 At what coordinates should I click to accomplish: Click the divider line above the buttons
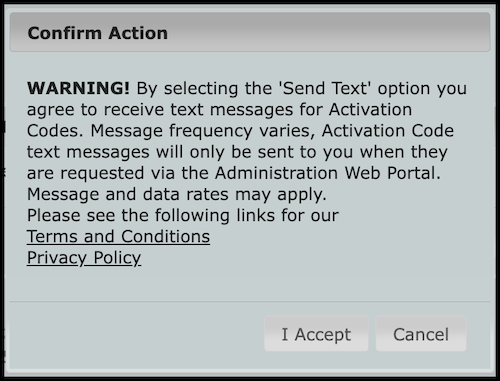tap(250, 302)
